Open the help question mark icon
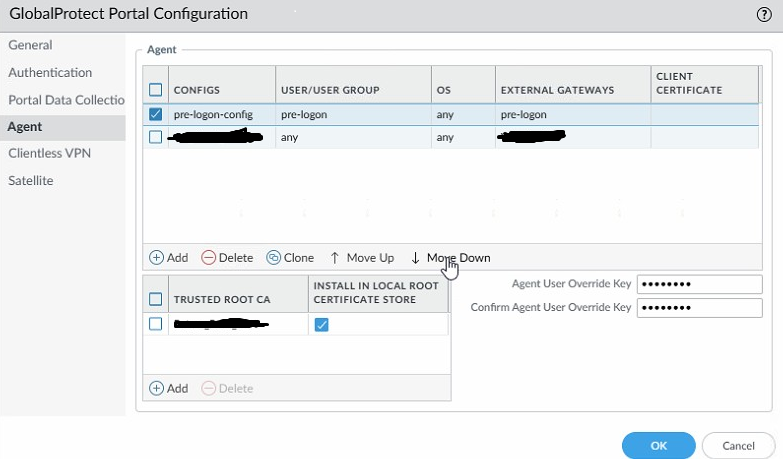The image size is (783, 459). 764,14
